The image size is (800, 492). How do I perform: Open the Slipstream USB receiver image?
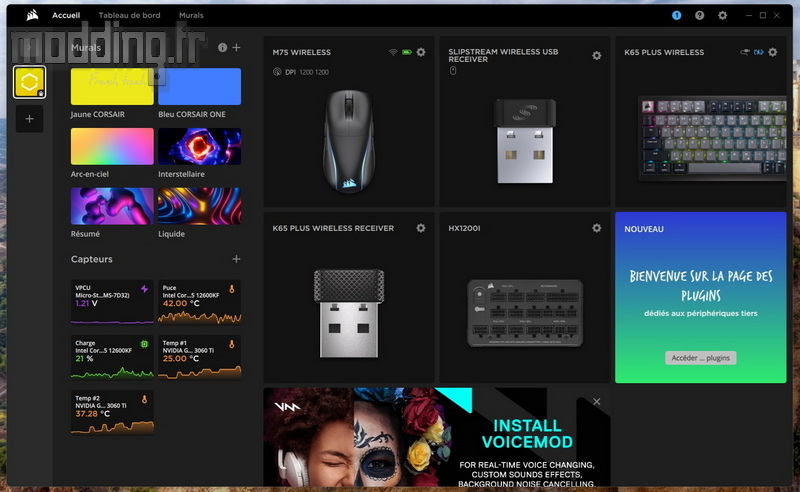[x=525, y=141]
